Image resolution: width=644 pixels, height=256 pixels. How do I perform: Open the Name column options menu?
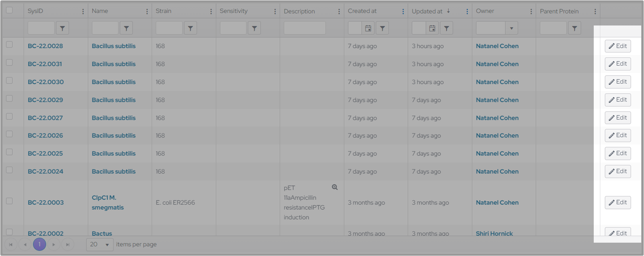(147, 11)
